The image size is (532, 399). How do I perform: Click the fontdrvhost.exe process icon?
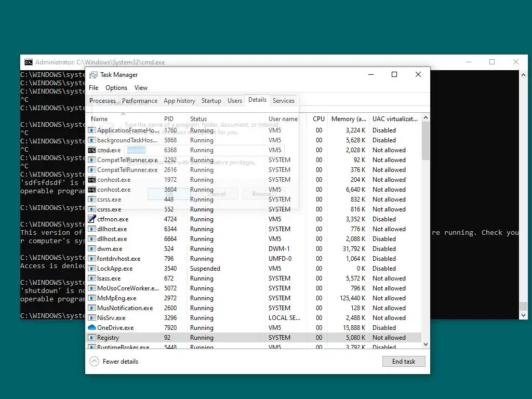[91, 258]
